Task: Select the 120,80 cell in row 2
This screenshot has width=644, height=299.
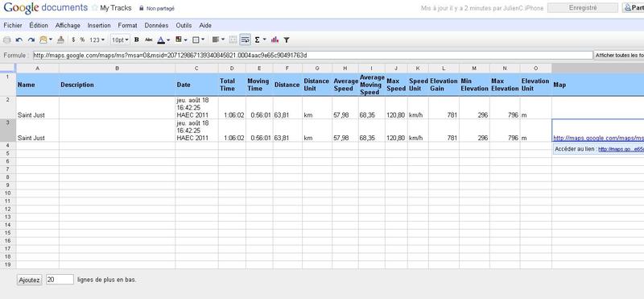Action: tap(396, 108)
